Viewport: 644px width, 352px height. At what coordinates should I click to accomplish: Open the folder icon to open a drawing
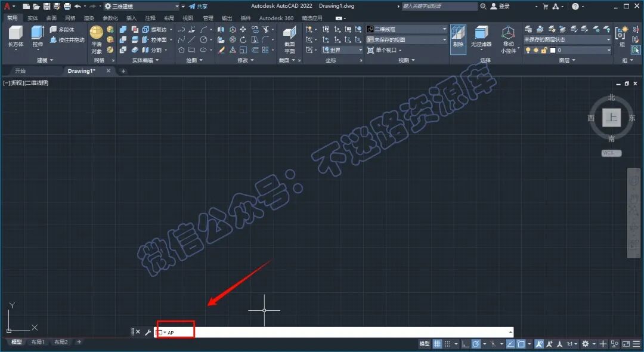coord(36,6)
